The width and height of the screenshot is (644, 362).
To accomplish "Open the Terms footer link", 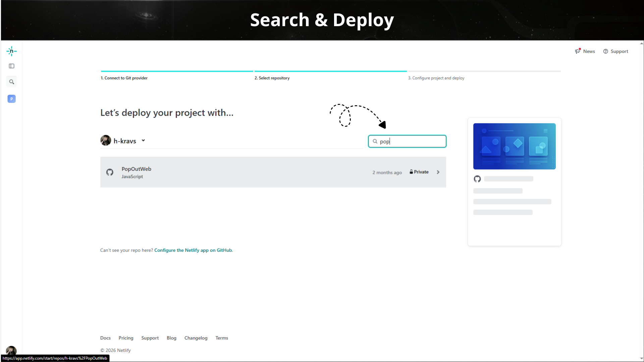I will coord(222,338).
